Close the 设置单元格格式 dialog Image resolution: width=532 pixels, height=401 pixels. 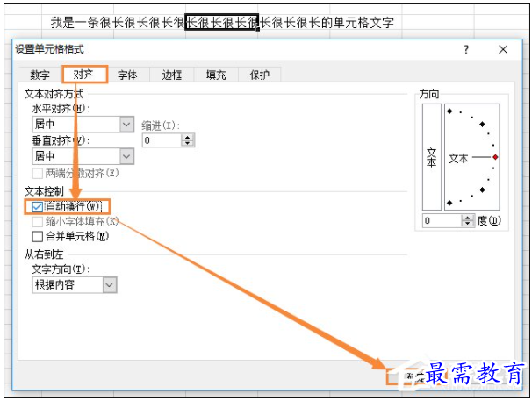tap(503, 49)
